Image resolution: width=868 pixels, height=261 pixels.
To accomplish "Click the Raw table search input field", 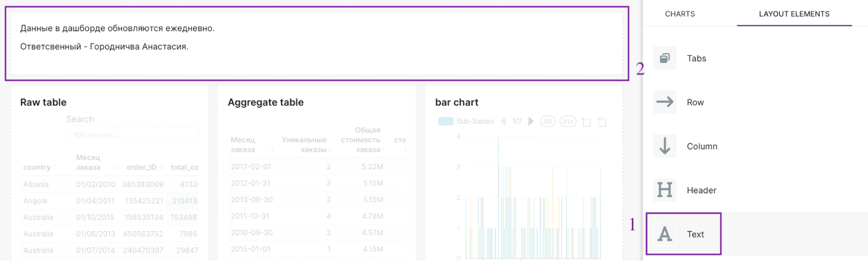I will coord(132,135).
